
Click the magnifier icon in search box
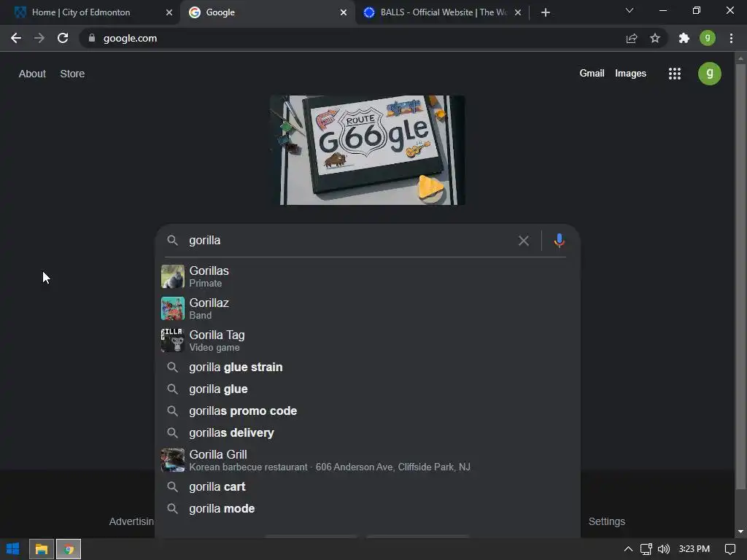pyautogui.click(x=172, y=241)
